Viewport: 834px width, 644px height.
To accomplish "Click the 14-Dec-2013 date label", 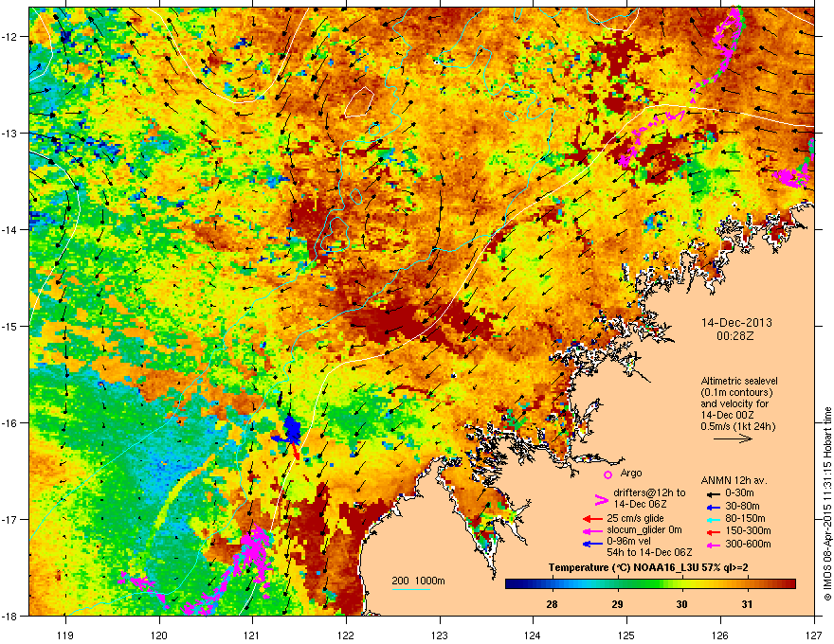I will (736, 323).
